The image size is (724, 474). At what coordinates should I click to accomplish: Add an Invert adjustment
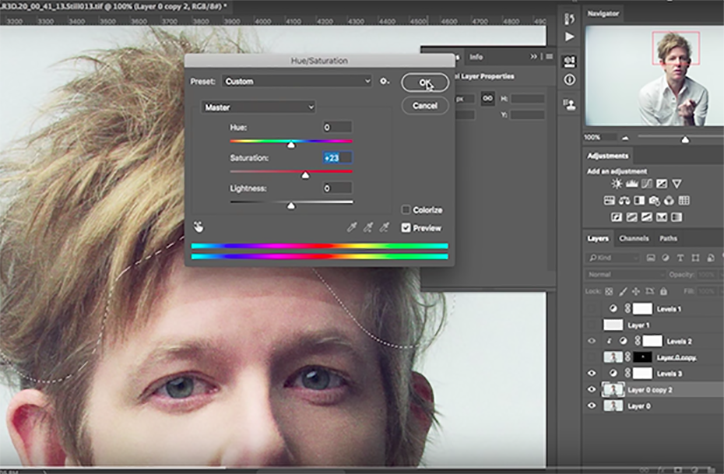click(x=617, y=217)
